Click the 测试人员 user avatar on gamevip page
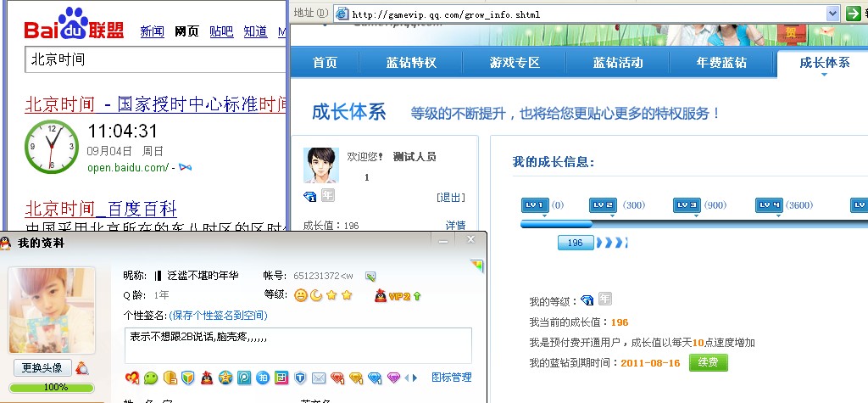This screenshot has height=403, width=868. click(x=321, y=165)
